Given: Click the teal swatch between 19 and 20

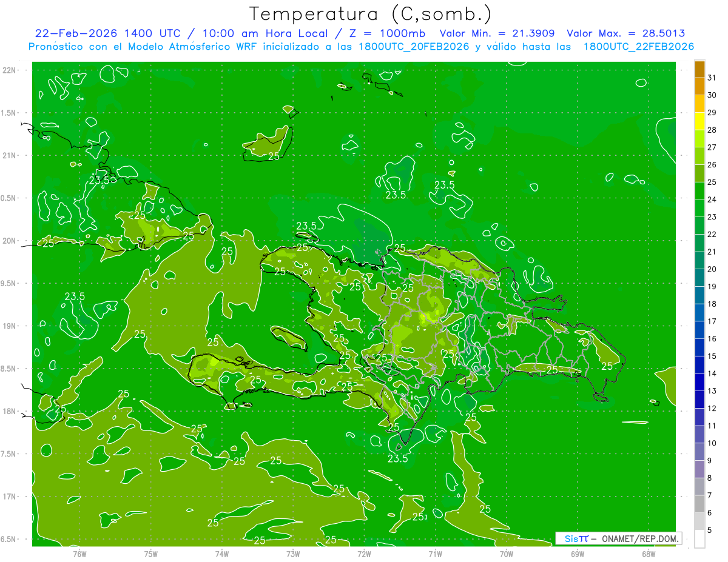Looking at the screenshot, I should (699, 278).
